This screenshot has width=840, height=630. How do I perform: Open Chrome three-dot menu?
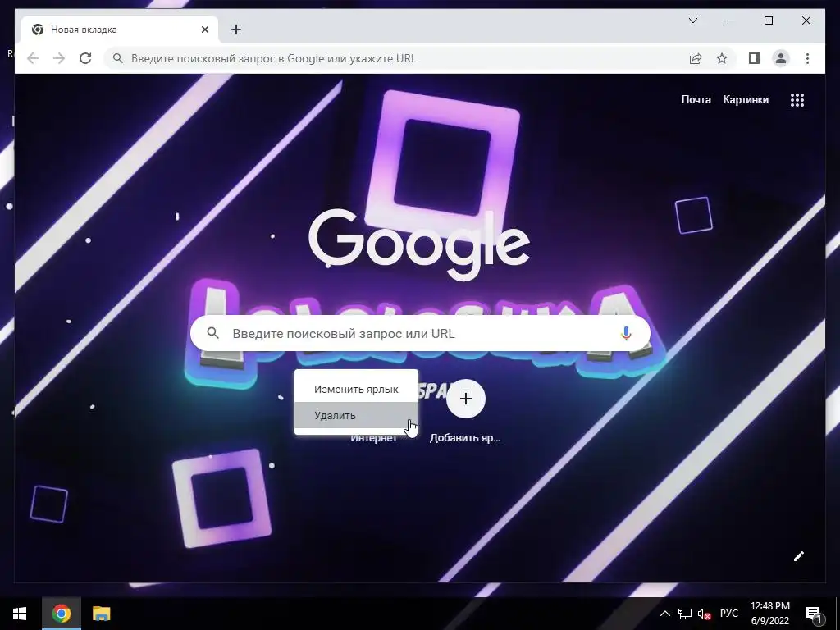coord(807,58)
